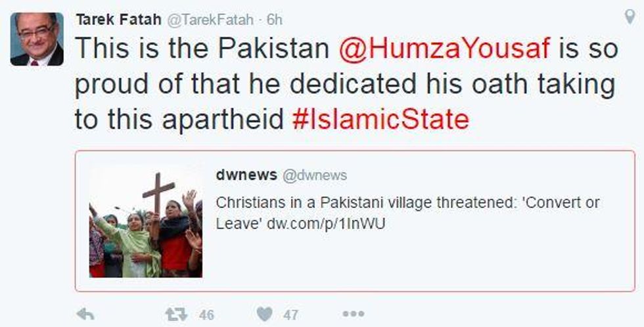644x327 pixels.
Task: Click the location pin icon
Action: pyautogui.click(x=630, y=17)
